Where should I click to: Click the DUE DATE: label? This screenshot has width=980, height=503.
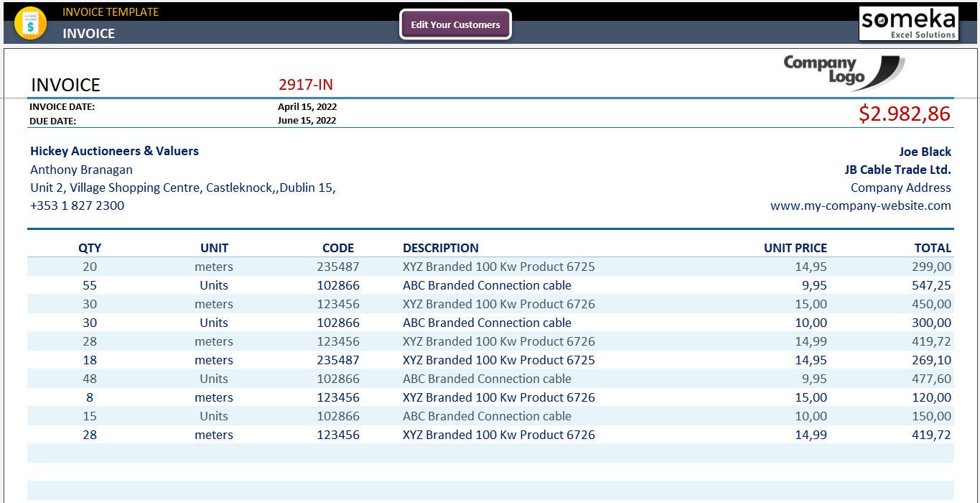click(52, 121)
